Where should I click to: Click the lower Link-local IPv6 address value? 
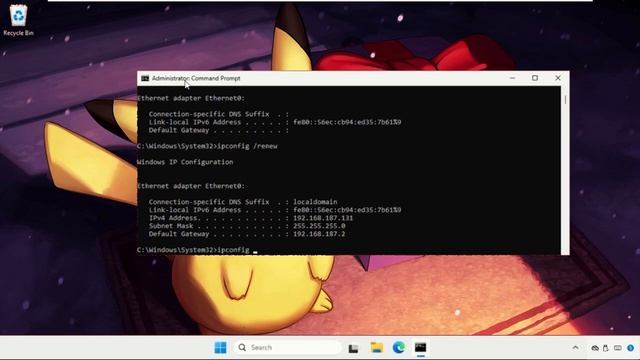point(347,210)
